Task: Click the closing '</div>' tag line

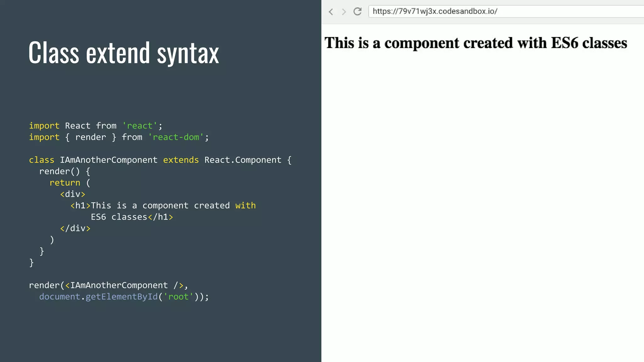Action: point(75,228)
